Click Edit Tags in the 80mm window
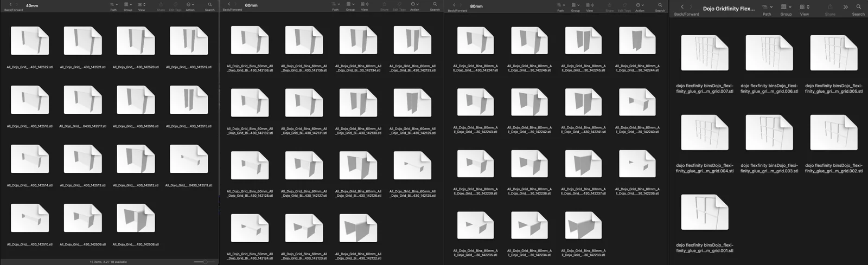This screenshot has height=265, width=868. (624, 5)
